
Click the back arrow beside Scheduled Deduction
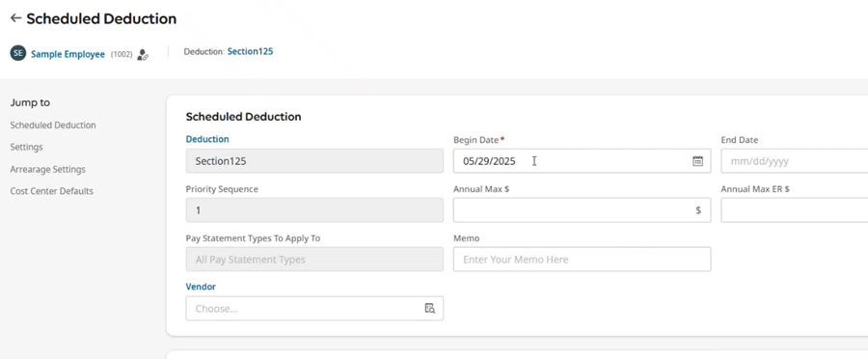click(x=15, y=18)
